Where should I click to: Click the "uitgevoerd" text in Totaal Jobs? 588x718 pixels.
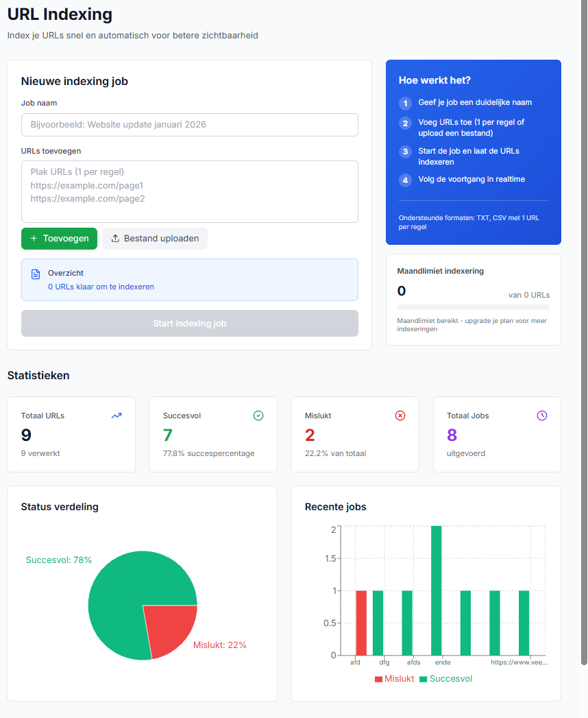[x=466, y=453]
